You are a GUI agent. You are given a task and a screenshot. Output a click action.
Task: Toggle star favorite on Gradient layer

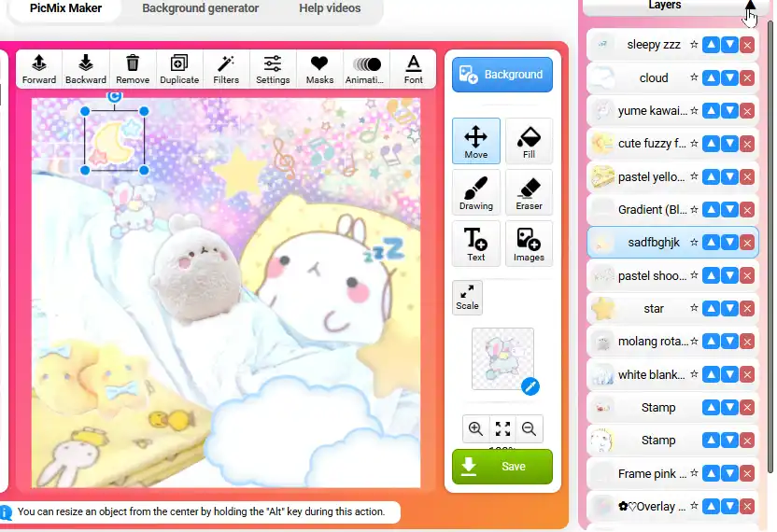coord(694,209)
